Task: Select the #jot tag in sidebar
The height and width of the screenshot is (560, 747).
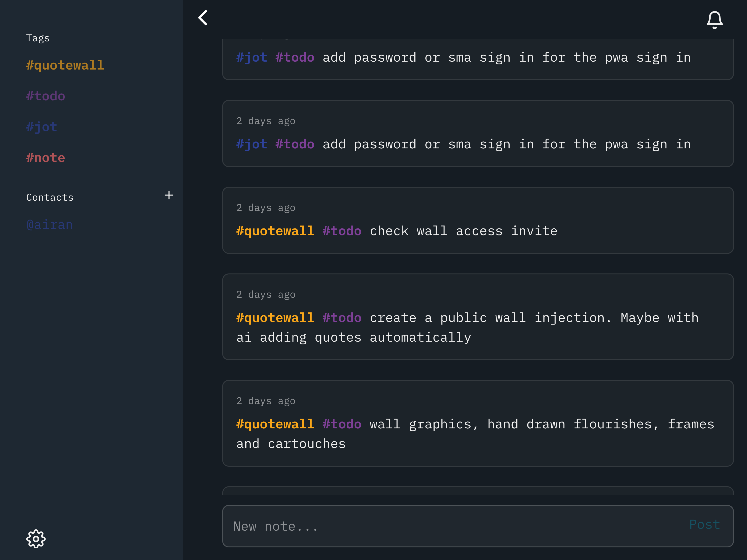Action: [42, 127]
